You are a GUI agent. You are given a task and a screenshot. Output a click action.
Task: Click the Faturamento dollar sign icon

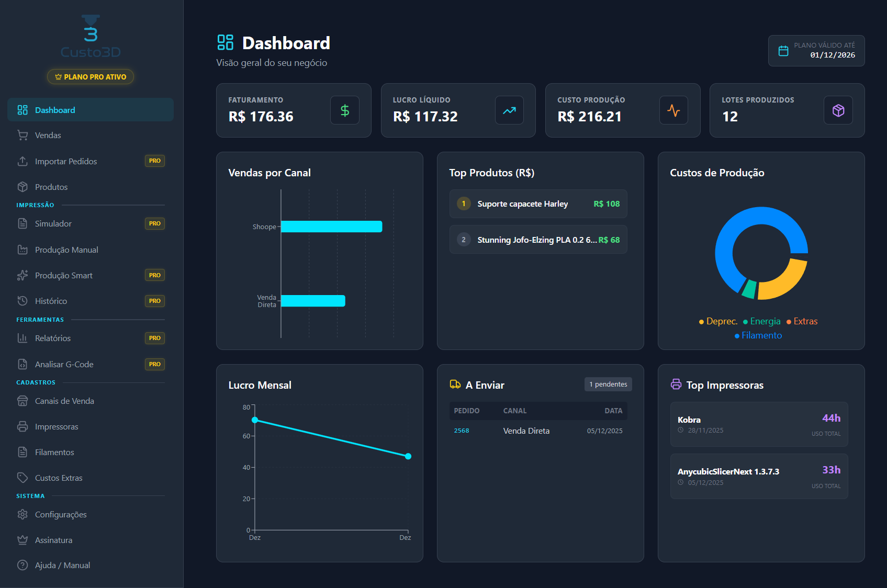point(344,110)
